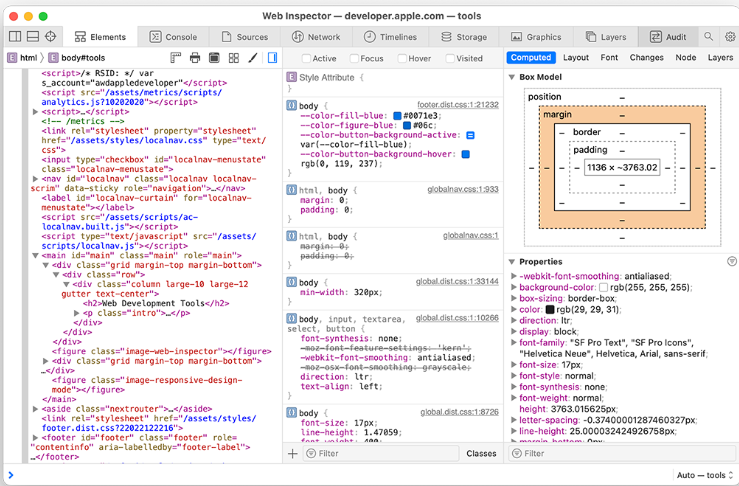This screenshot has width=739, height=486.
Task: Dock the inspector to the bottom
Action: (x=33, y=37)
